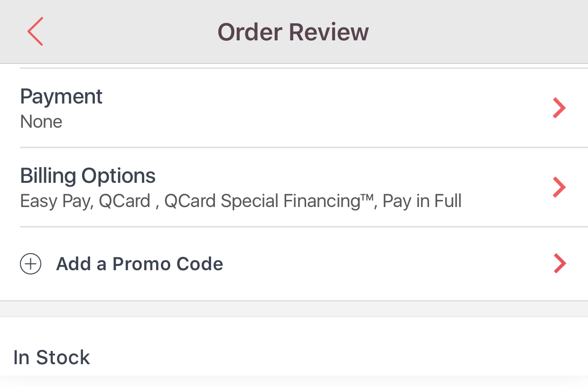Click the In Stock label

[52, 358]
